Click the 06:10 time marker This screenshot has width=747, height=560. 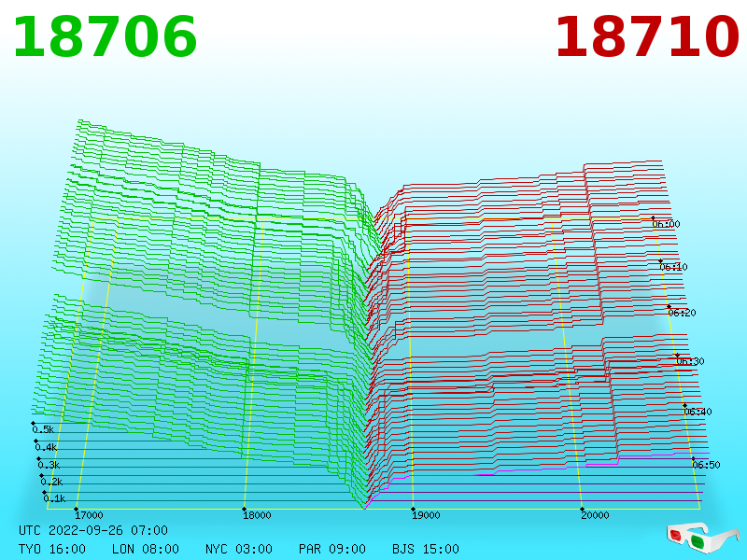coord(673,267)
